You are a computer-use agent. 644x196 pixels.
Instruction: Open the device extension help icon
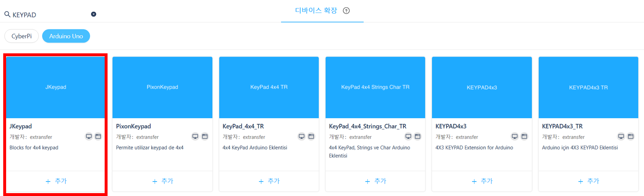346,11
